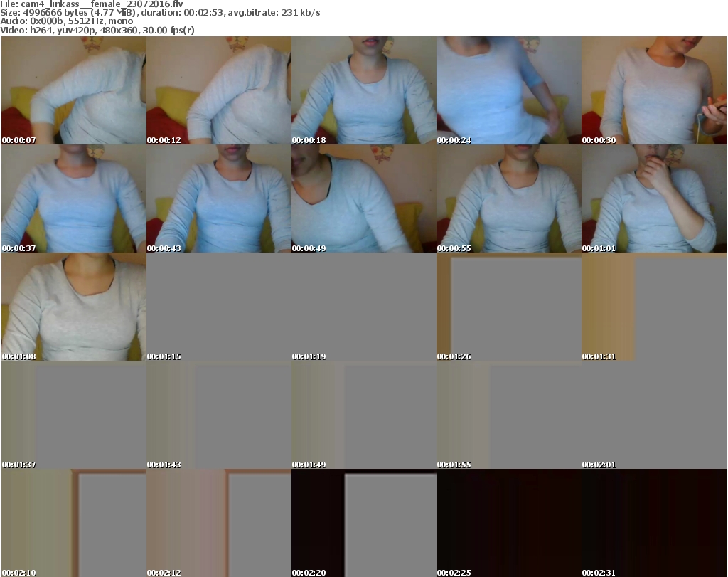Select the frame at timestamp 00:00:30
Viewport: 728px width, 577px height.
click(654, 90)
